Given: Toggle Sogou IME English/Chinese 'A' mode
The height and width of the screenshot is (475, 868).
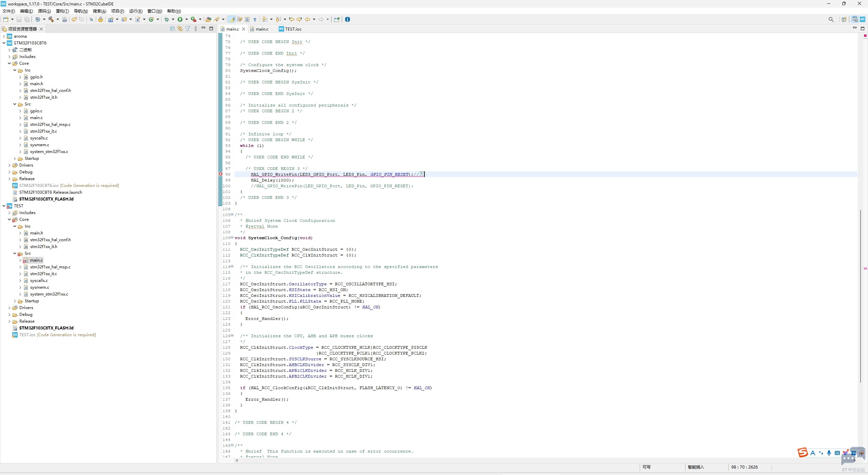Looking at the screenshot, I should (x=813, y=453).
